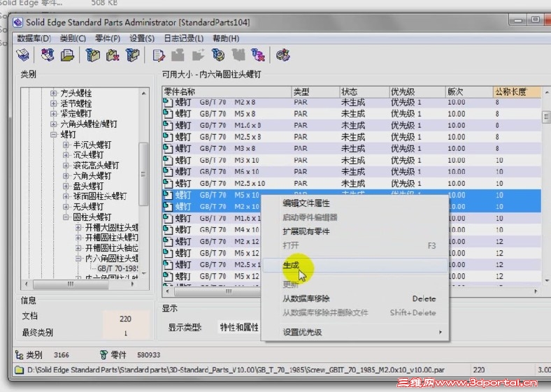
Task: Click the part icon of row M3 x 8
Action: coord(168,149)
